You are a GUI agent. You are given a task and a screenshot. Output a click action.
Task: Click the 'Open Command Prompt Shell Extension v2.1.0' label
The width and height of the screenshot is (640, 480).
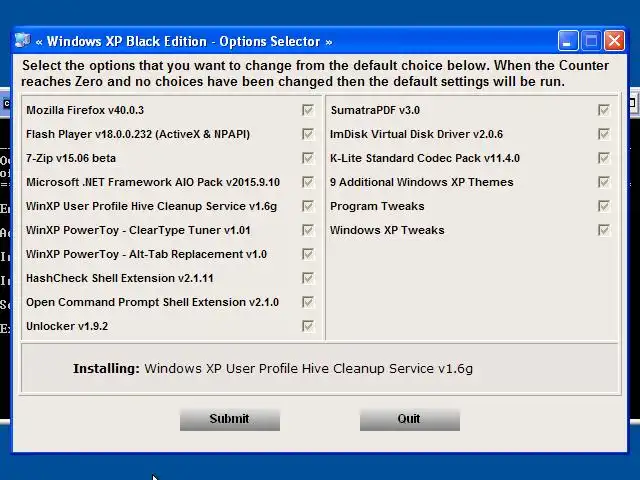152,302
